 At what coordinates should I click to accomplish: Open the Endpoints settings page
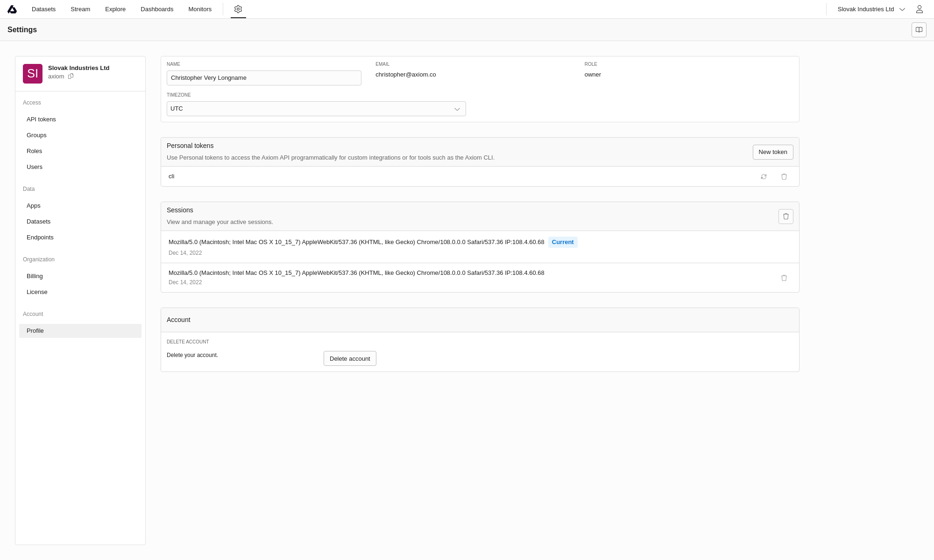(40, 238)
